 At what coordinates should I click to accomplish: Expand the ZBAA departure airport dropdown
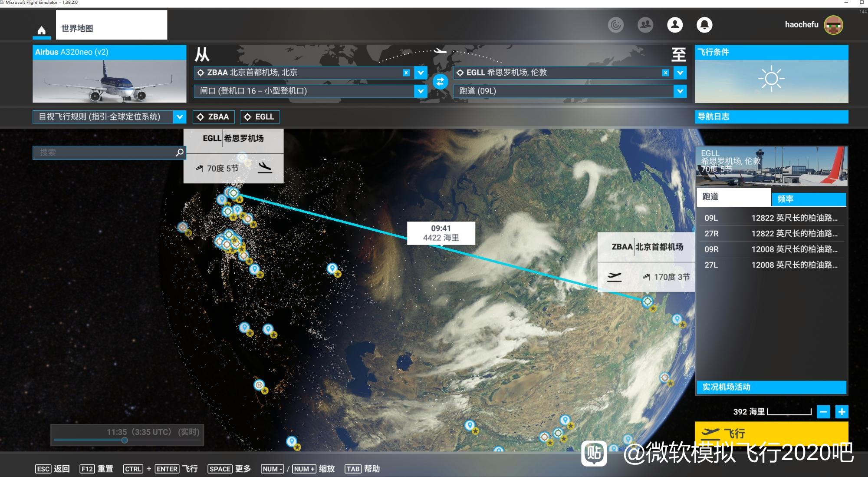tap(421, 73)
